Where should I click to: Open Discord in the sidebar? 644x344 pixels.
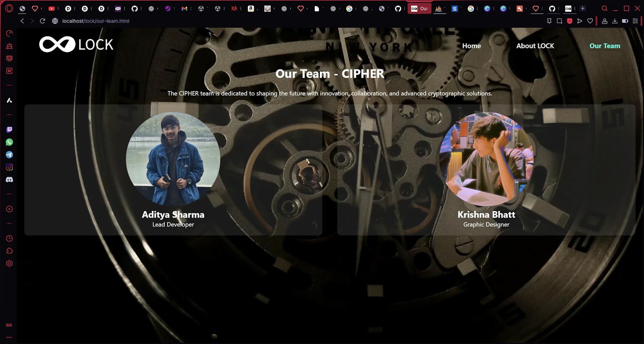click(x=9, y=180)
